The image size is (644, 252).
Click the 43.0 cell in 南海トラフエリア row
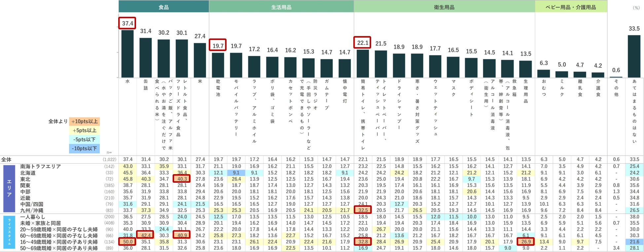click(x=127, y=167)
